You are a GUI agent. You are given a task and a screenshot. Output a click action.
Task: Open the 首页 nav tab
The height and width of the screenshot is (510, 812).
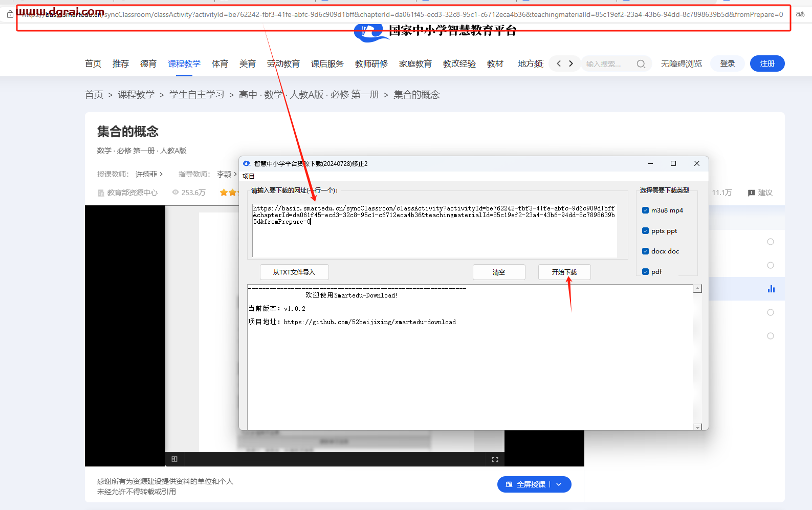tap(93, 63)
